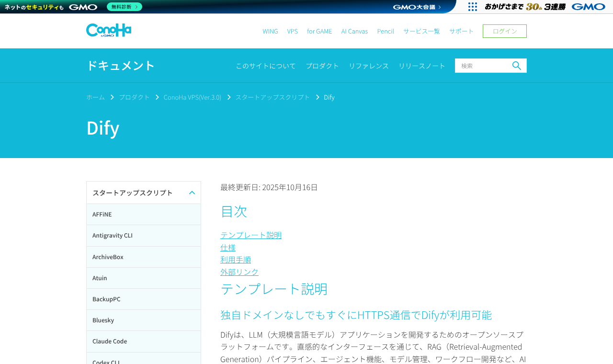Open プロダクト in document menu

(x=322, y=66)
